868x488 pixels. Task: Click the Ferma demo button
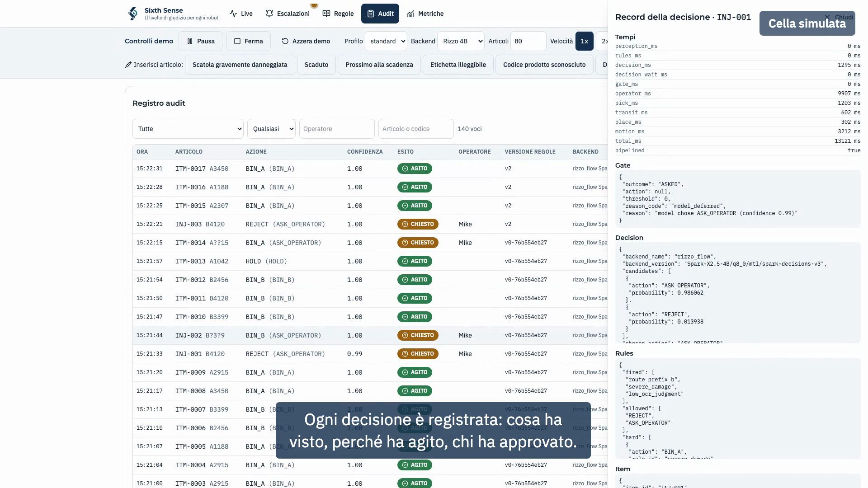(248, 41)
